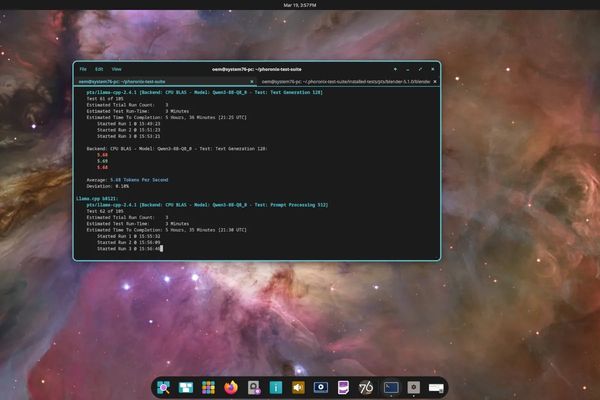
Task: Open the Edit menu in the terminal
Action: (99, 69)
